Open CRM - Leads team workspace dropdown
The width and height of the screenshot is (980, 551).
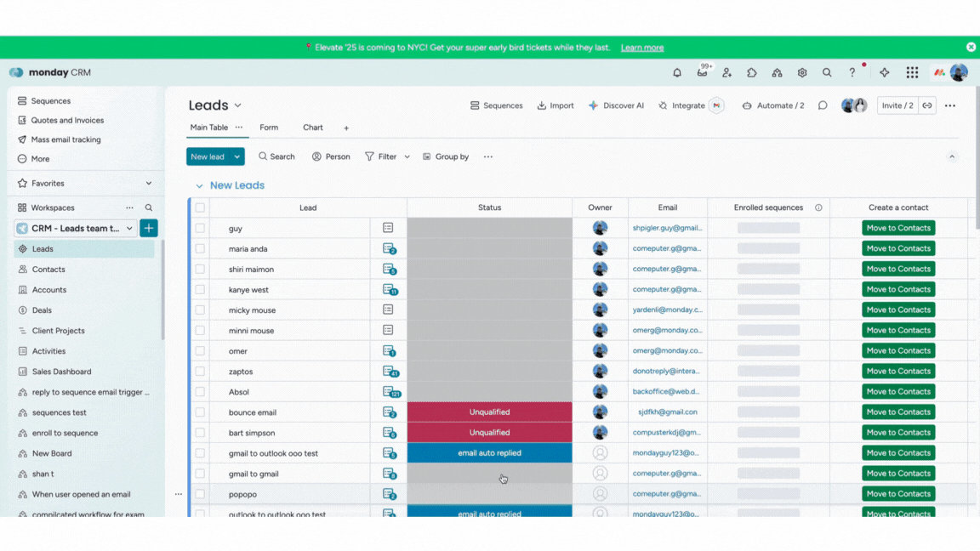[x=129, y=228]
